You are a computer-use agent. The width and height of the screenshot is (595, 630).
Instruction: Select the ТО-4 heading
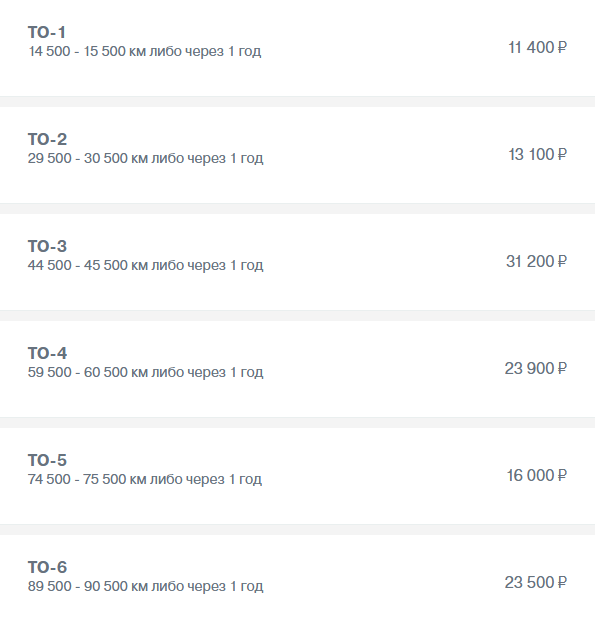pyautogui.click(x=47, y=353)
